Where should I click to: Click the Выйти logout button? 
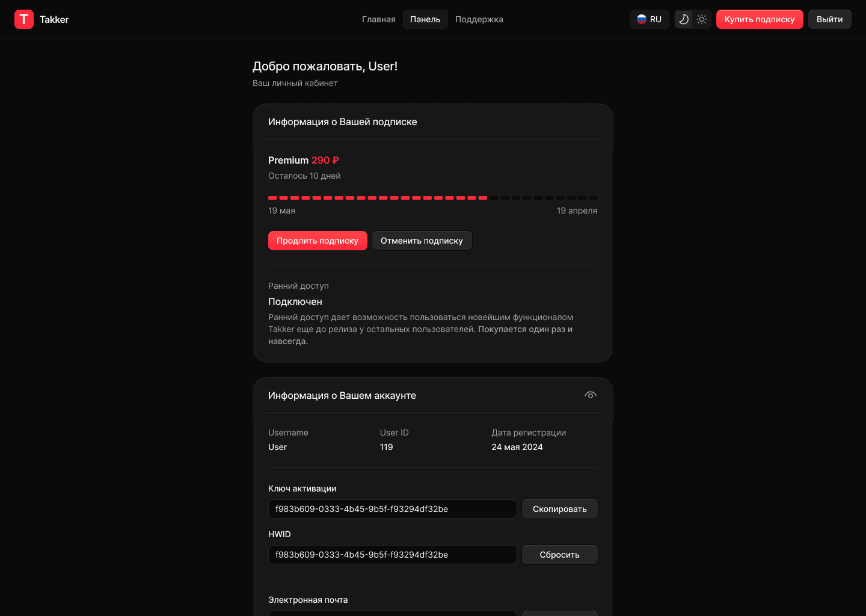(x=830, y=19)
